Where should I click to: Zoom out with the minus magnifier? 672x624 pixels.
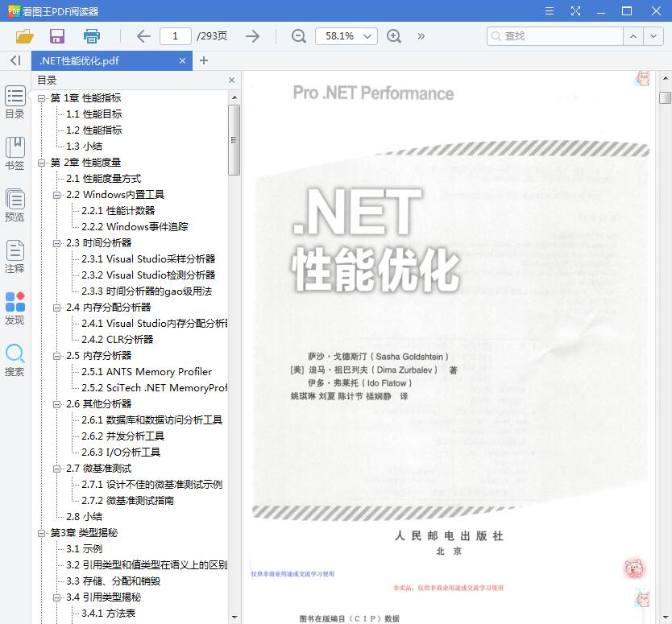(x=298, y=36)
